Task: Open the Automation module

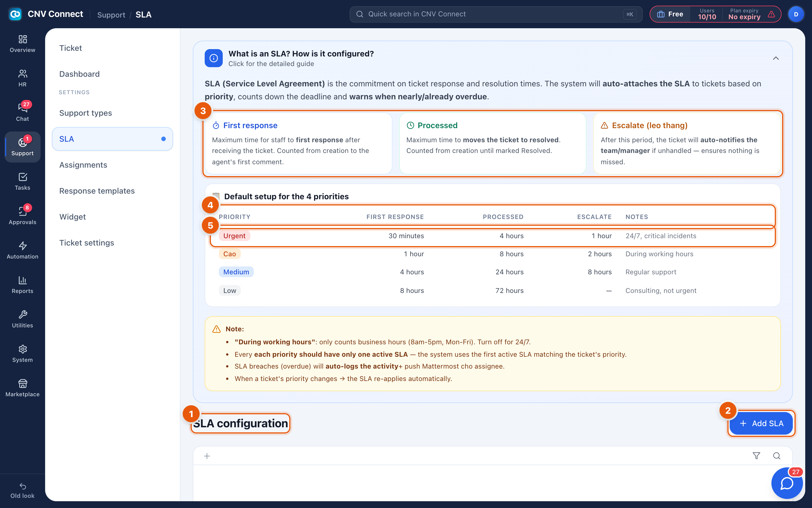Action: click(23, 250)
